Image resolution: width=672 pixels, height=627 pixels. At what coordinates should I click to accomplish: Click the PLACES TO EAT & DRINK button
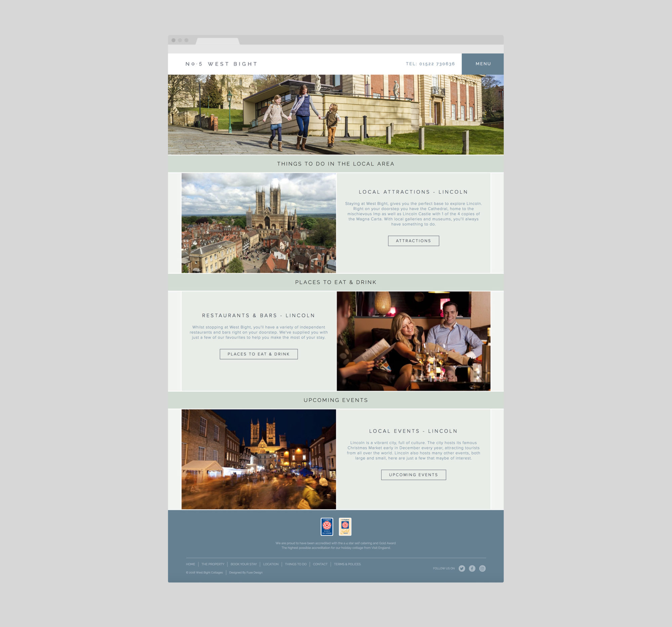(x=258, y=354)
